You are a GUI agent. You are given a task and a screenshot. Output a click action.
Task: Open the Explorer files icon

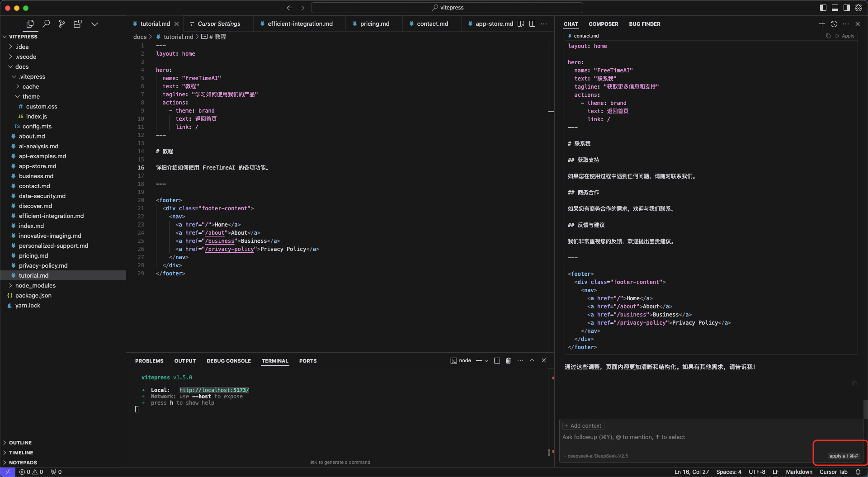click(x=30, y=24)
